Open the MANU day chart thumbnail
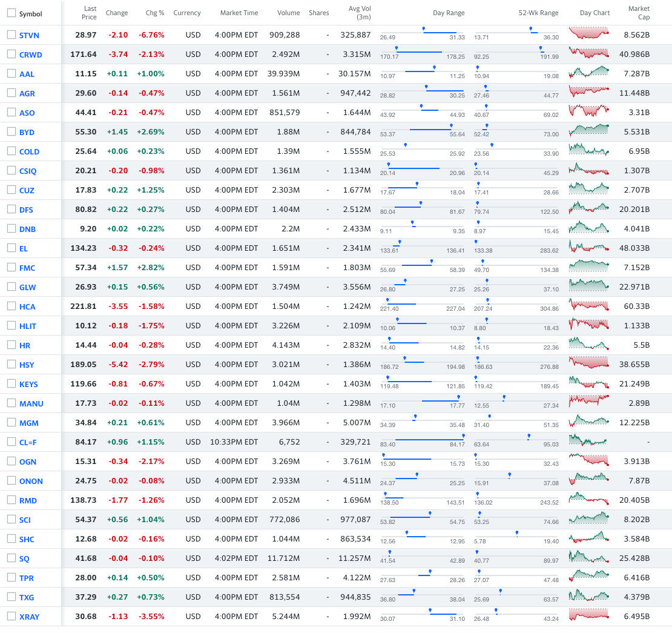Image resolution: width=672 pixels, height=633 pixels. pyautogui.click(x=589, y=402)
